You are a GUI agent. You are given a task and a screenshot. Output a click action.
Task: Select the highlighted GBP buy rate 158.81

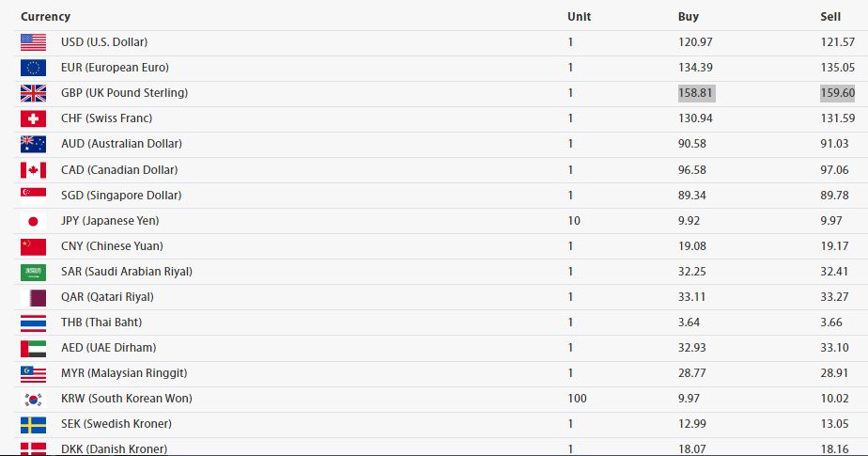696,93
